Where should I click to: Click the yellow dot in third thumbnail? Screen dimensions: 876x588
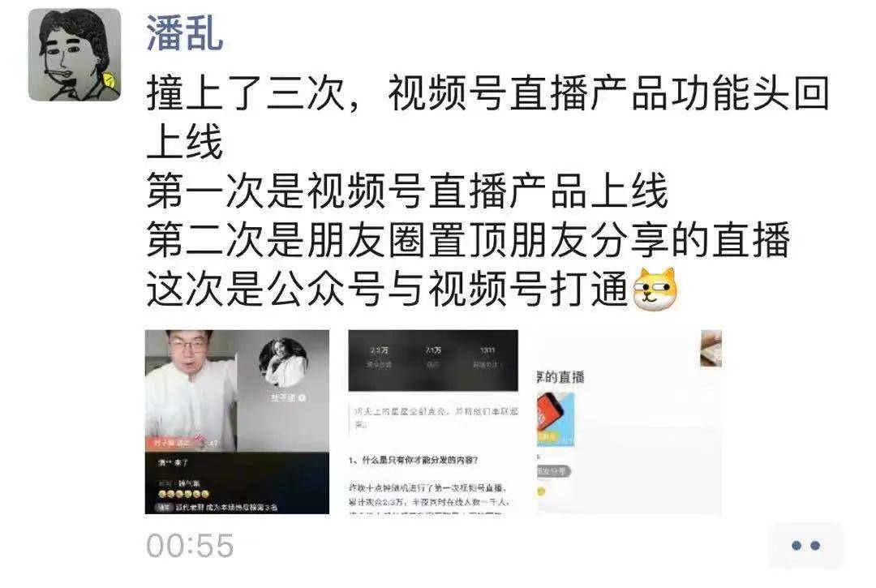[x=541, y=492]
